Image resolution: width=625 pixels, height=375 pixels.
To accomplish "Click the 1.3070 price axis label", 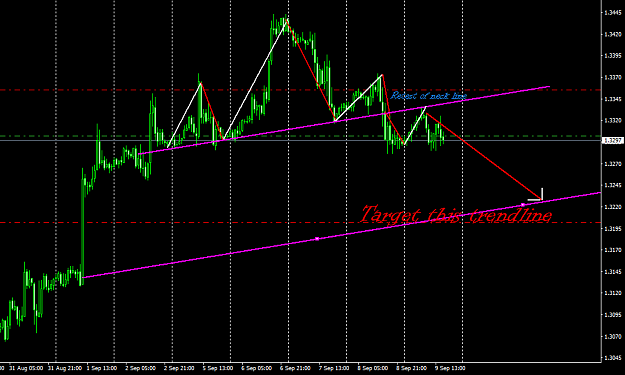I will (613, 336).
